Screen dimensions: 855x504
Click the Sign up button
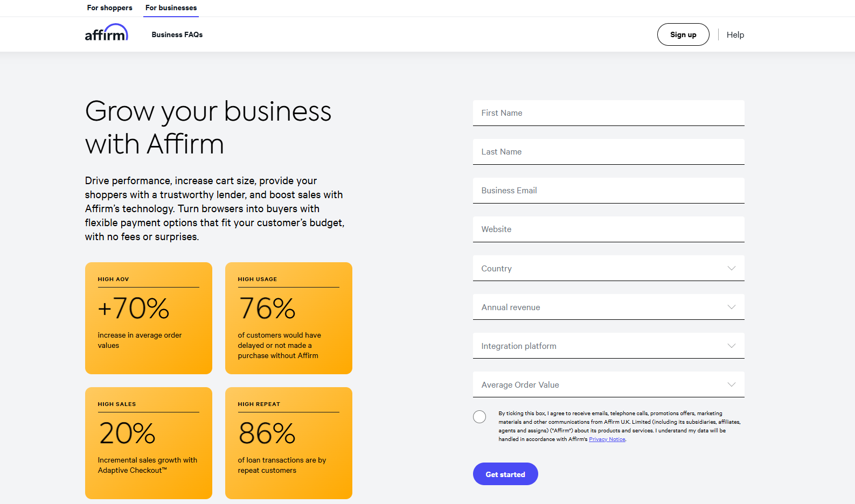point(683,34)
